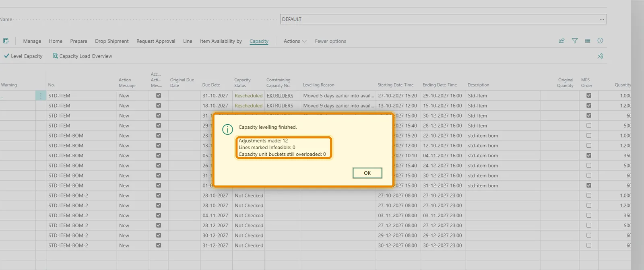
Task: Click 'Moved 9 days earlier into avail...' cell
Action: [x=339, y=106]
